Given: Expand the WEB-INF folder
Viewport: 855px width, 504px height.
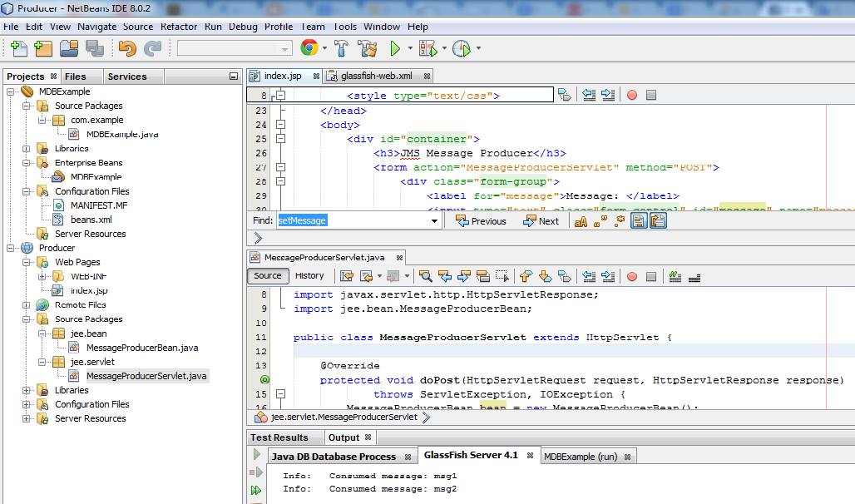Looking at the screenshot, I should (42, 277).
